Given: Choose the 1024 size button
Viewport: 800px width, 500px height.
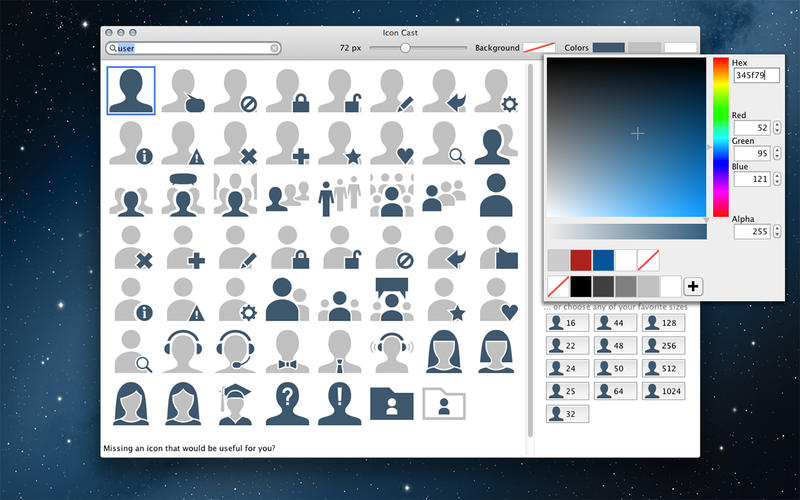Looking at the screenshot, I should pos(663,391).
